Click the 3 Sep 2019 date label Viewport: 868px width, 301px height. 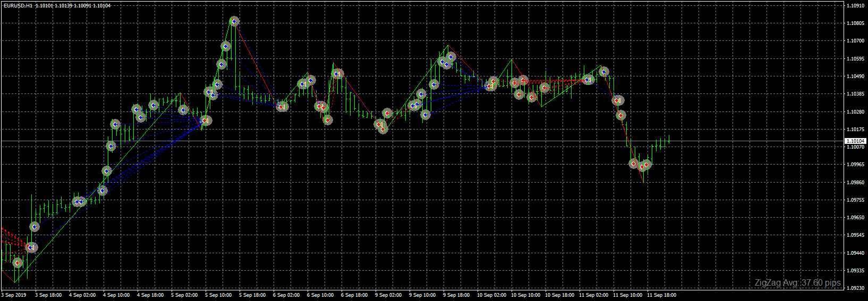pos(14,295)
